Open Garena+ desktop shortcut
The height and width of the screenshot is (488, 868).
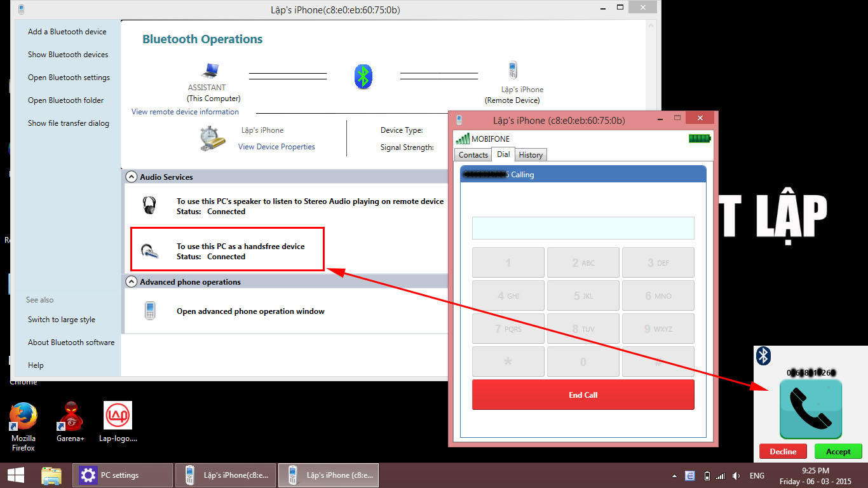tap(71, 422)
